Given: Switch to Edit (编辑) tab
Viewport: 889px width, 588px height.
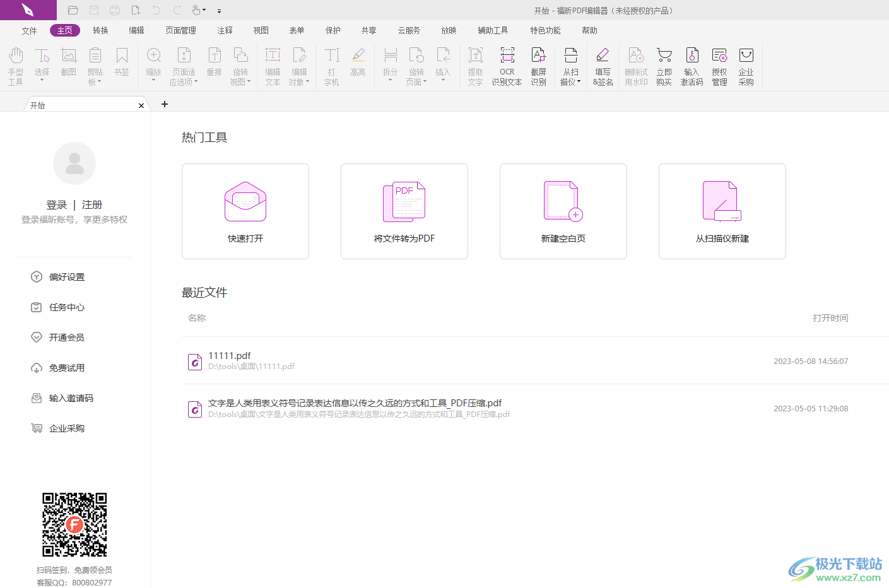Looking at the screenshot, I should tap(136, 30).
